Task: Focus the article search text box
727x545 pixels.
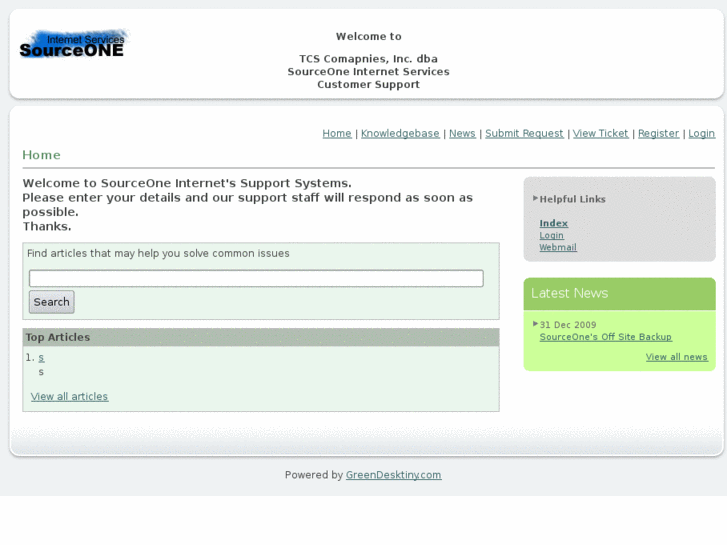Action: coord(256,278)
